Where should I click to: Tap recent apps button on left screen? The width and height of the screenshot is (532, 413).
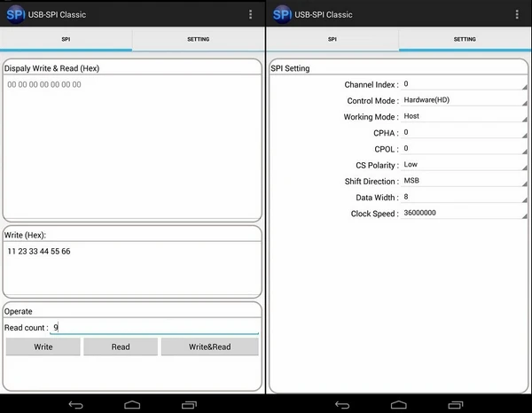[189, 404]
